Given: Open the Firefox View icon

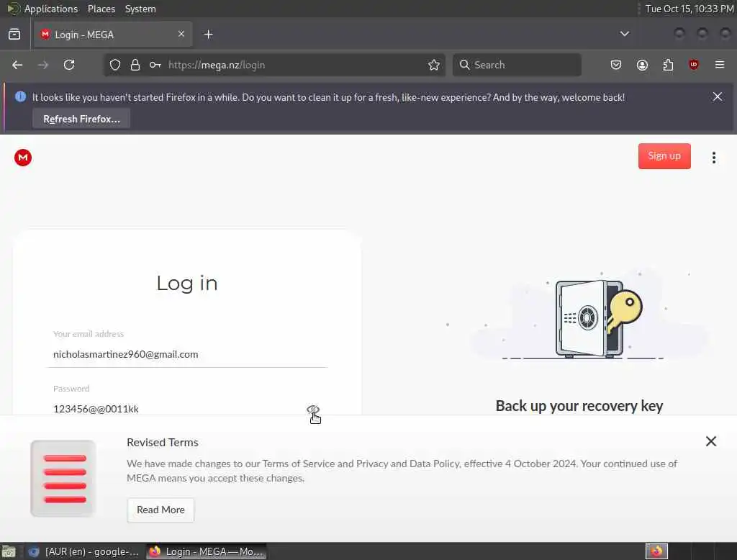Looking at the screenshot, I should tap(14, 35).
